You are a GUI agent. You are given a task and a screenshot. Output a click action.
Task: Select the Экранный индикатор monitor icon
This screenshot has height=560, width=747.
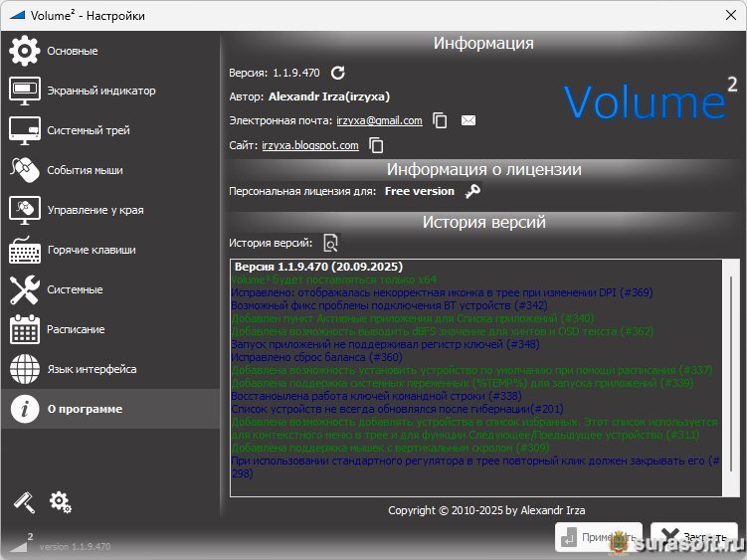pos(24,91)
